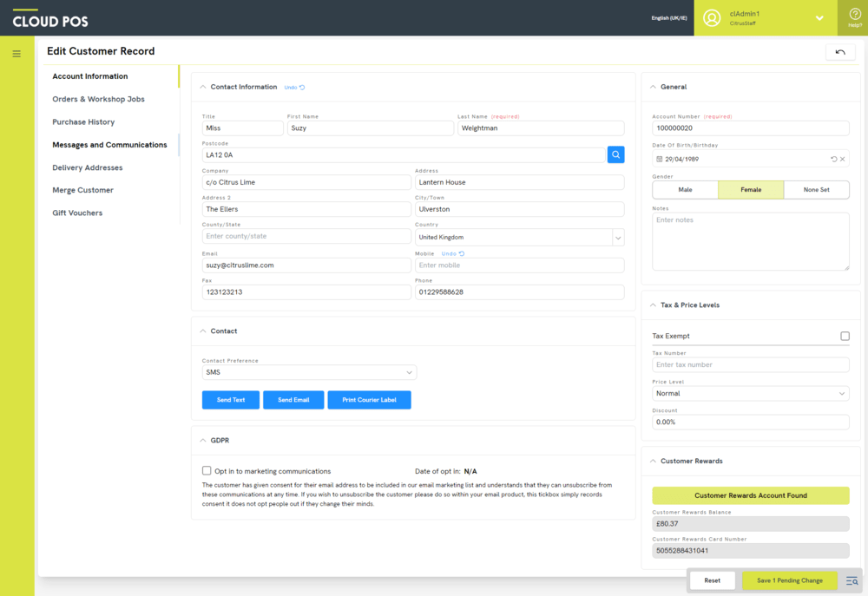
Task: Click the Company field
Action: coord(306,182)
